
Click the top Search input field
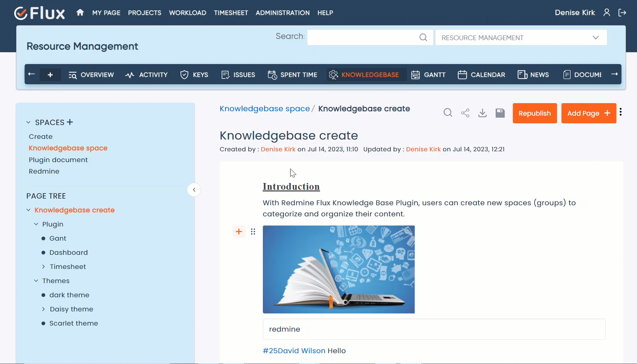click(x=363, y=37)
